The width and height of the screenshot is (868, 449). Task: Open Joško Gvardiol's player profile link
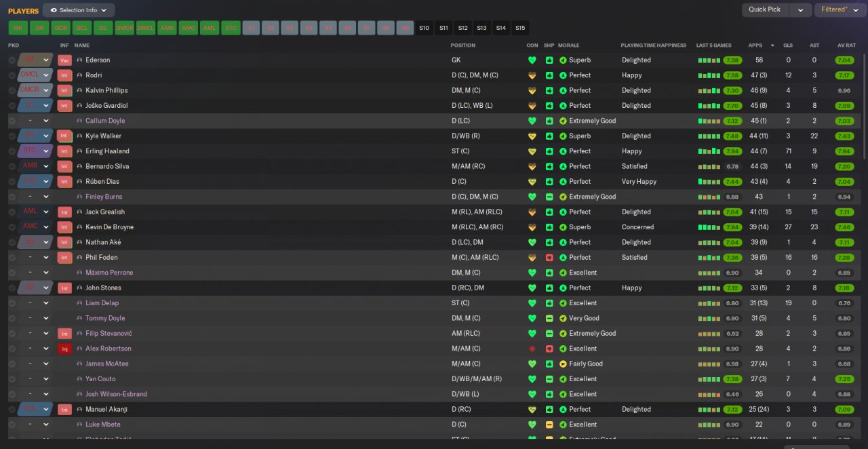(x=106, y=106)
